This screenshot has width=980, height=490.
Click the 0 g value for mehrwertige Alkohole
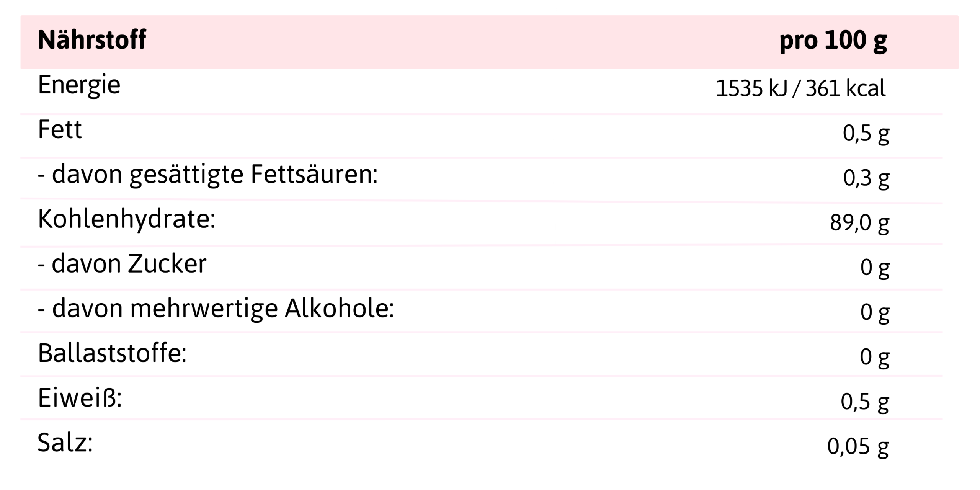coord(875,312)
